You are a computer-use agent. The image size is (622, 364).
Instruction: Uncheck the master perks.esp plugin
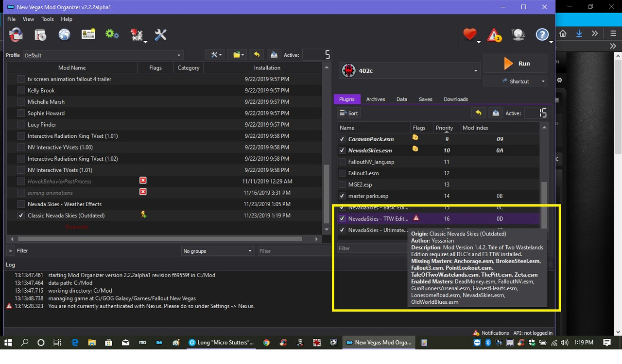[342, 196]
